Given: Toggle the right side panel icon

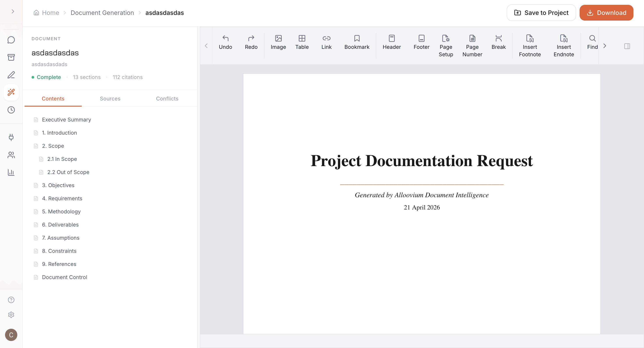Looking at the screenshot, I should [x=627, y=46].
